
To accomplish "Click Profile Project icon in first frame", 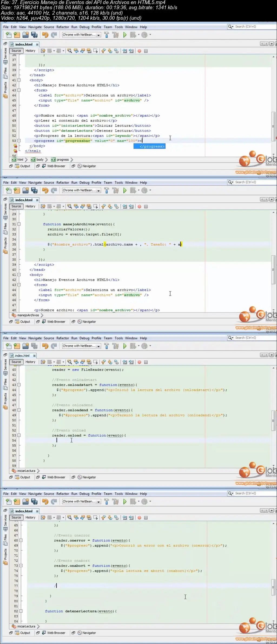I will point(145,35).
